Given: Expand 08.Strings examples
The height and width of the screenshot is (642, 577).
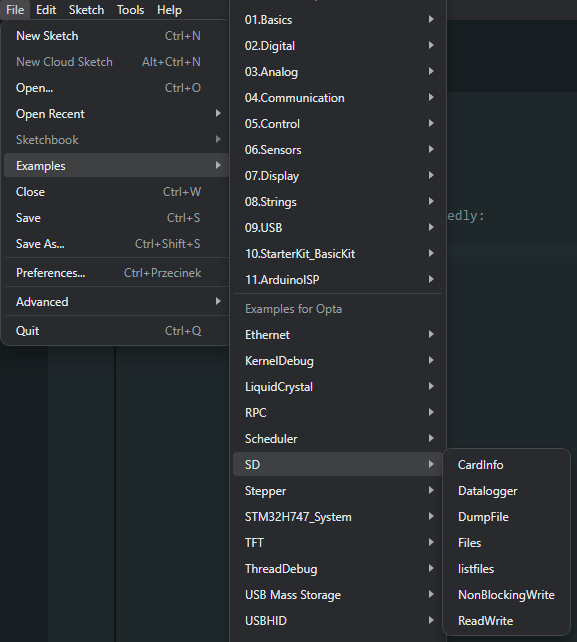Looking at the screenshot, I should (338, 202).
